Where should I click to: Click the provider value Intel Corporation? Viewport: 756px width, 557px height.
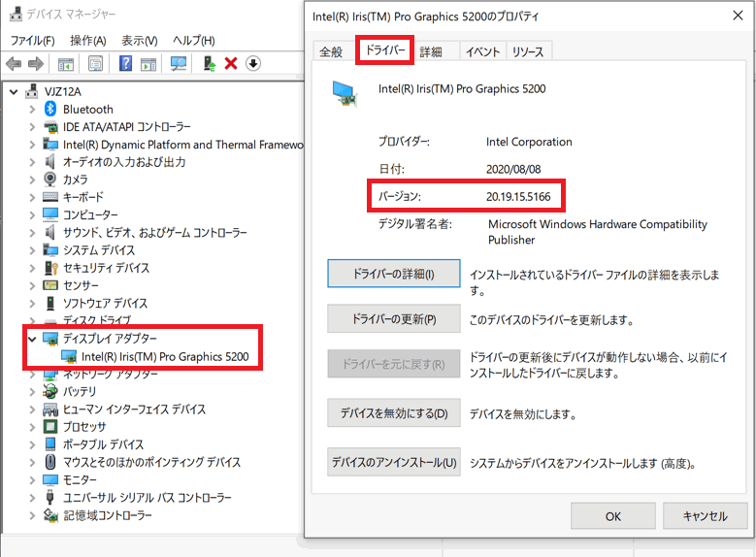point(529,142)
